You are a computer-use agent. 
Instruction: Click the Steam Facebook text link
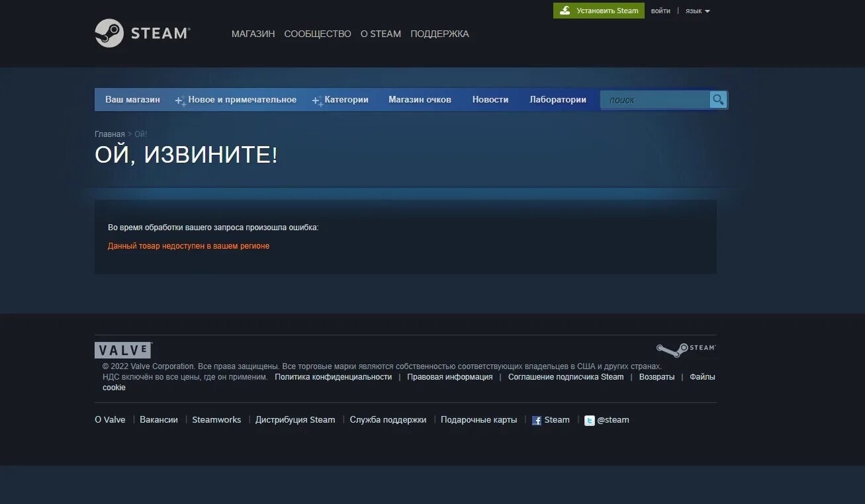pyautogui.click(x=557, y=420)
